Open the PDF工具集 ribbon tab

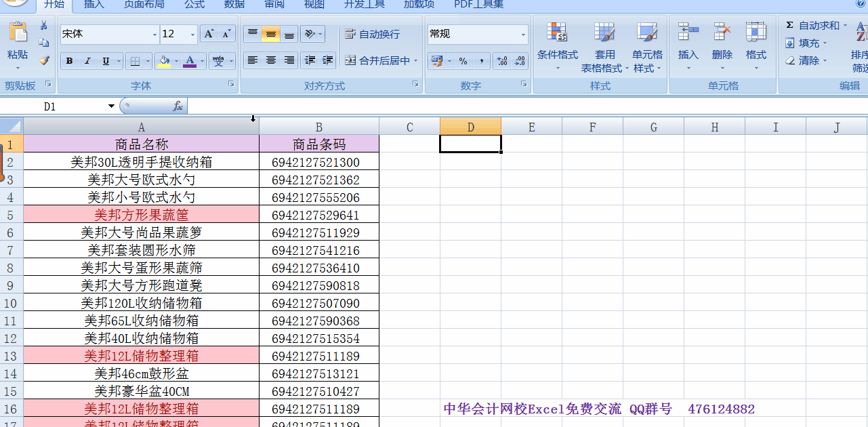click(x=479, y=4)
